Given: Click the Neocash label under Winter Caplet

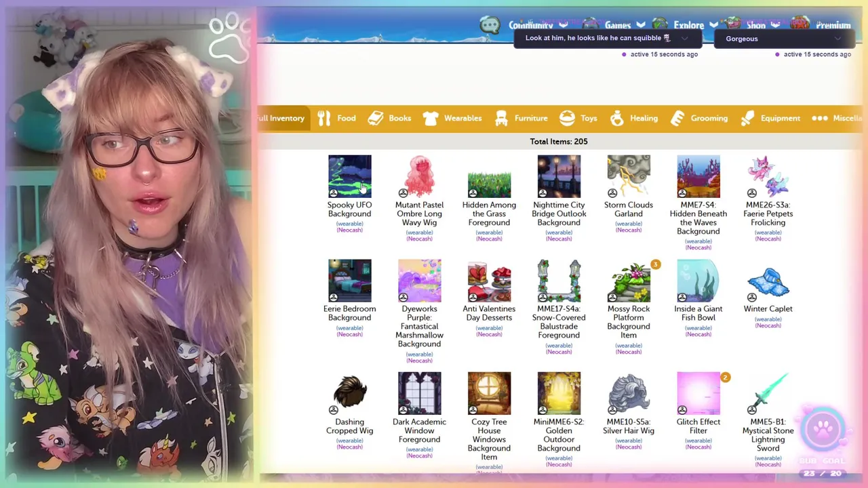Looking at the screenshot, I should coord(768,326).
